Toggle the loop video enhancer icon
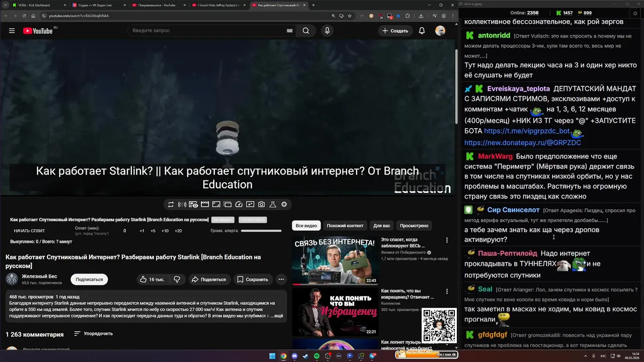This screenshot has width=644, height=362. pyautogui.click(x=171, y=205)
